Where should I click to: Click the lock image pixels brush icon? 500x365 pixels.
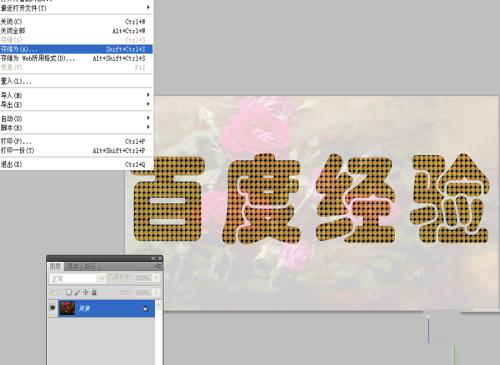pos(77,292)
